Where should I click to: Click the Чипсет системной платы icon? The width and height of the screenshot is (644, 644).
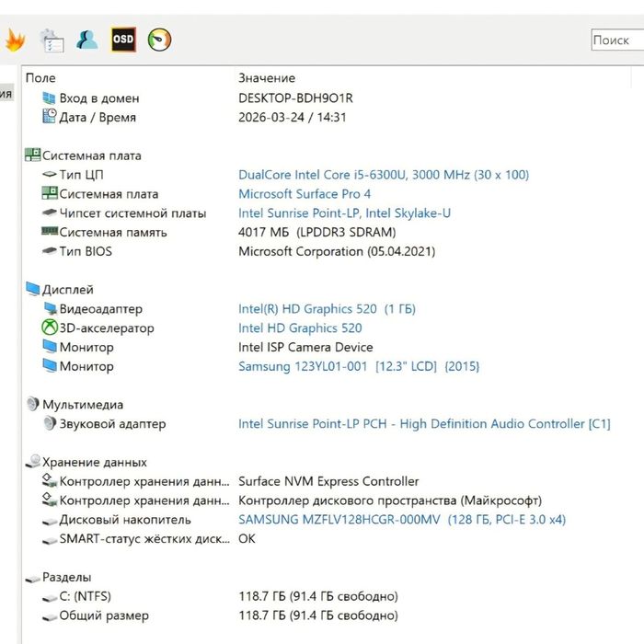pyautogui.click(x=50, y=213)
